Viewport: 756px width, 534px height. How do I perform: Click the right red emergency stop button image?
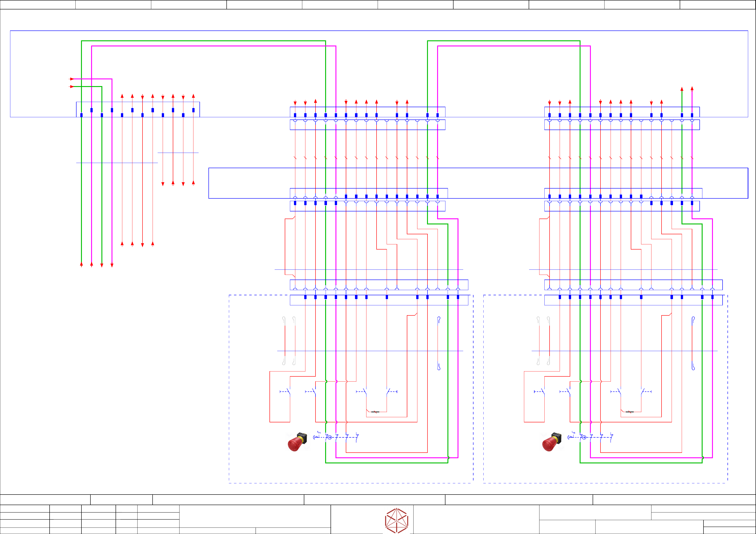pyautogui.click(x=552, y=442)
